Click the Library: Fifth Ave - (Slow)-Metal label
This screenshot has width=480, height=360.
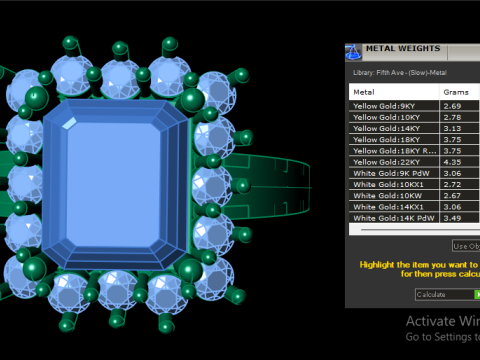(400, 73)
